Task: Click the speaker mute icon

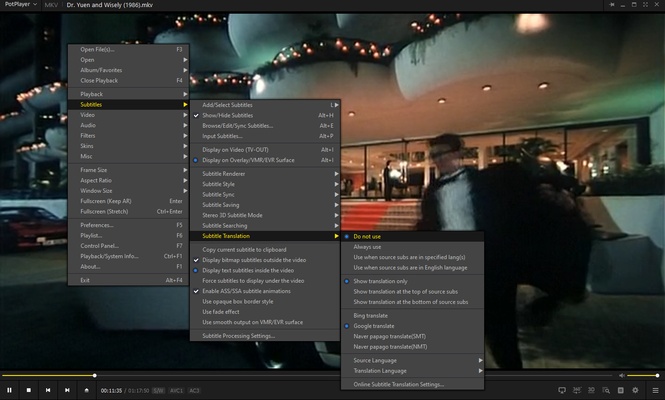Action: [x=621, y=375]
